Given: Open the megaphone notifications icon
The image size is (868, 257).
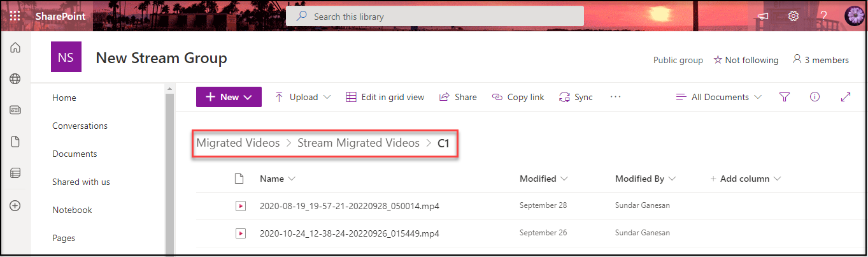Looking at the screenshot, I should coord(763,16).
